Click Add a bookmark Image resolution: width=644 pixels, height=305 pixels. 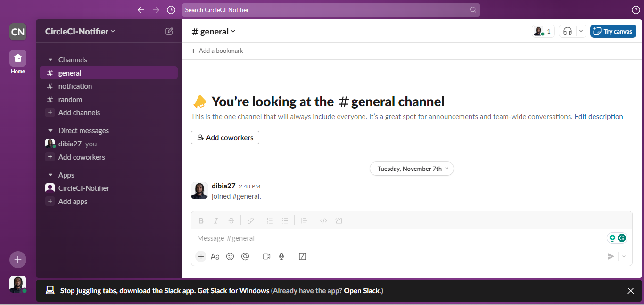[217, 51]
